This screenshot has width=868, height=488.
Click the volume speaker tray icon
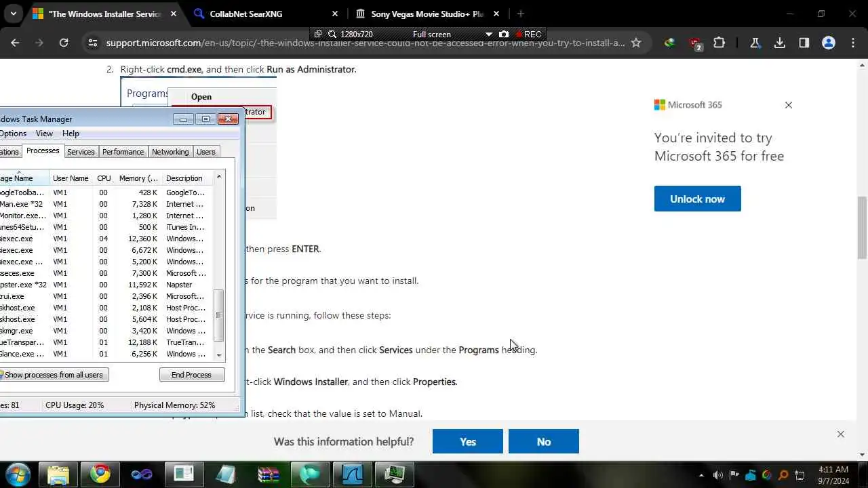click(x=718, y=475)
